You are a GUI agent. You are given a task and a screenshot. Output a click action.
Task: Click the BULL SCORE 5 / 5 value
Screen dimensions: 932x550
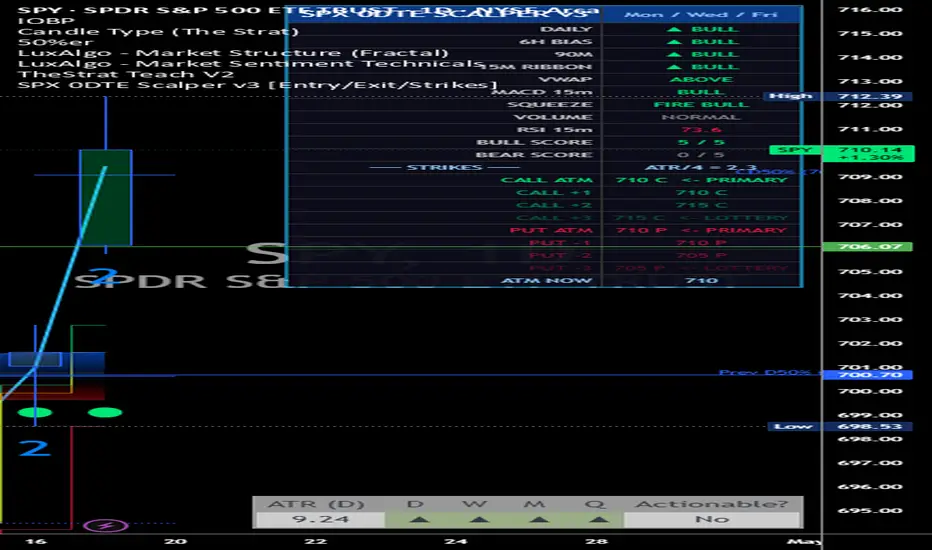click(701, 142)
